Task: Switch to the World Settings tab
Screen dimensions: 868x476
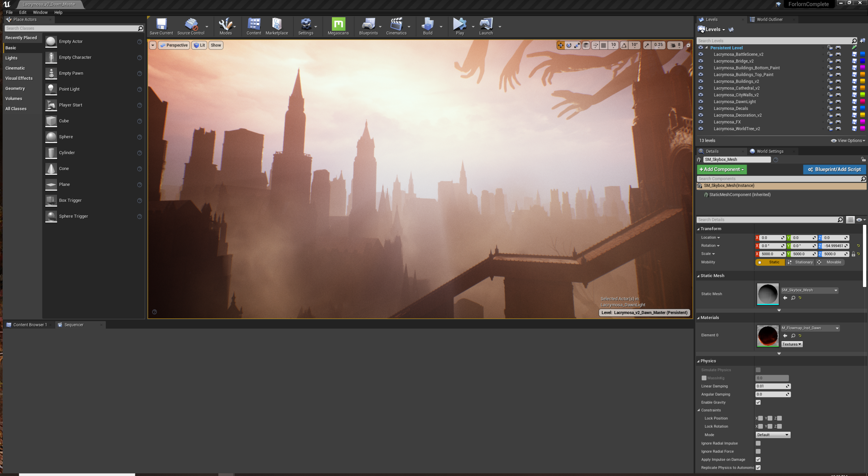Action: point(769,151)
